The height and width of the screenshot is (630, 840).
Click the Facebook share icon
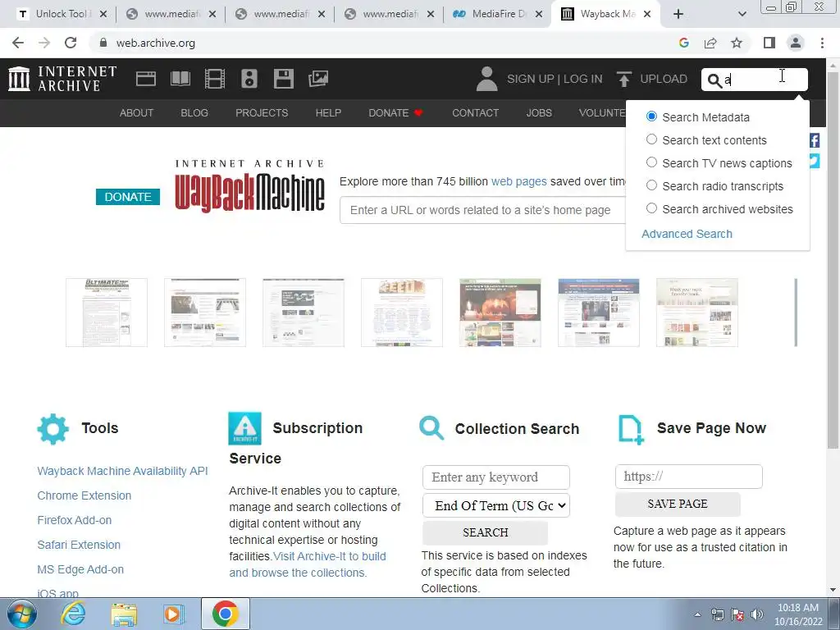click(815, 140)
